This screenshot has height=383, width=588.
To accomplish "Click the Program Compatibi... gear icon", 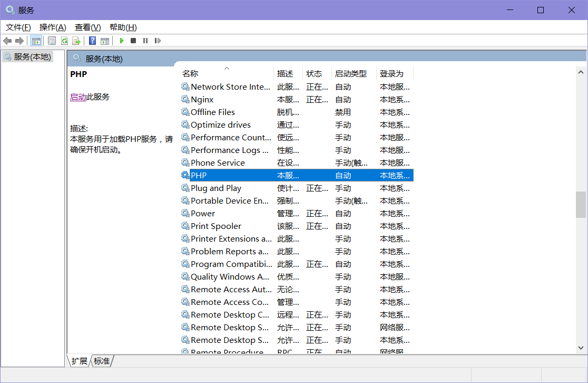I will (x=185, y=264).
